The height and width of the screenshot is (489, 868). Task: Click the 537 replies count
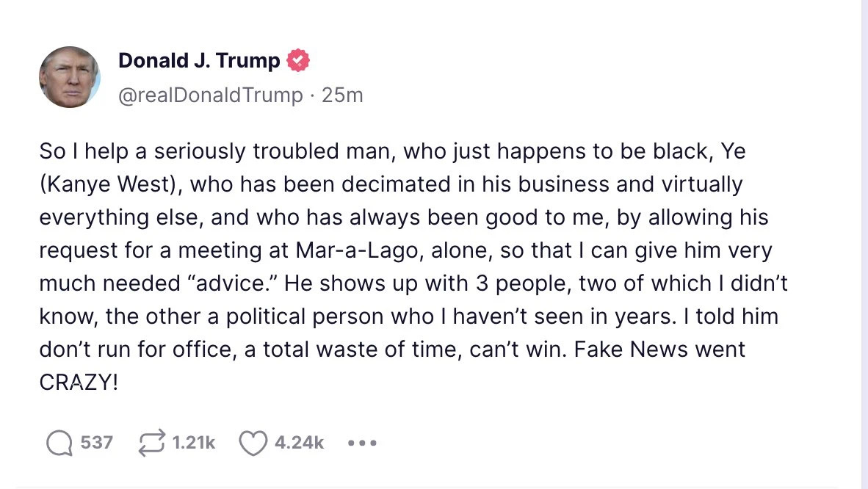[x=96, y=443]
